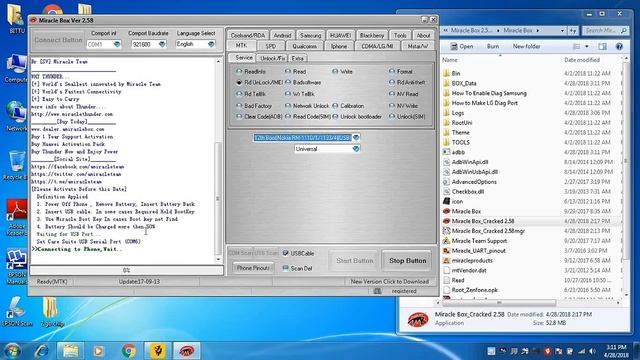
Task: Select the adbb file in Explorer
Action: [458, 152]
